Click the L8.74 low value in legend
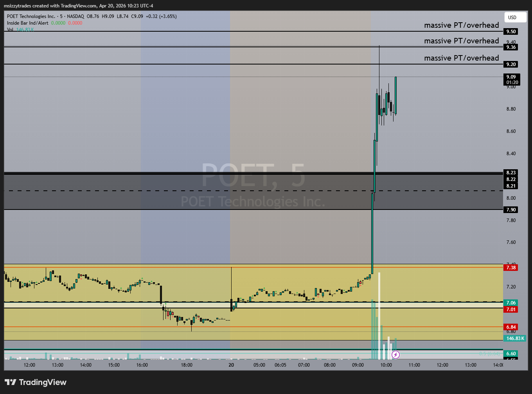The width and height of the screenshot is (532, 394). pos(122,16)
